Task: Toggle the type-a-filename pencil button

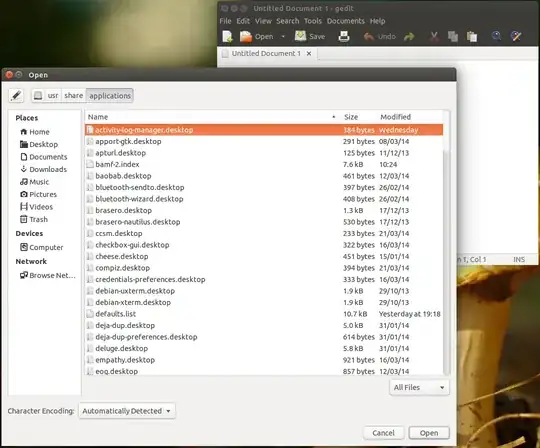Action: (16, 96)
